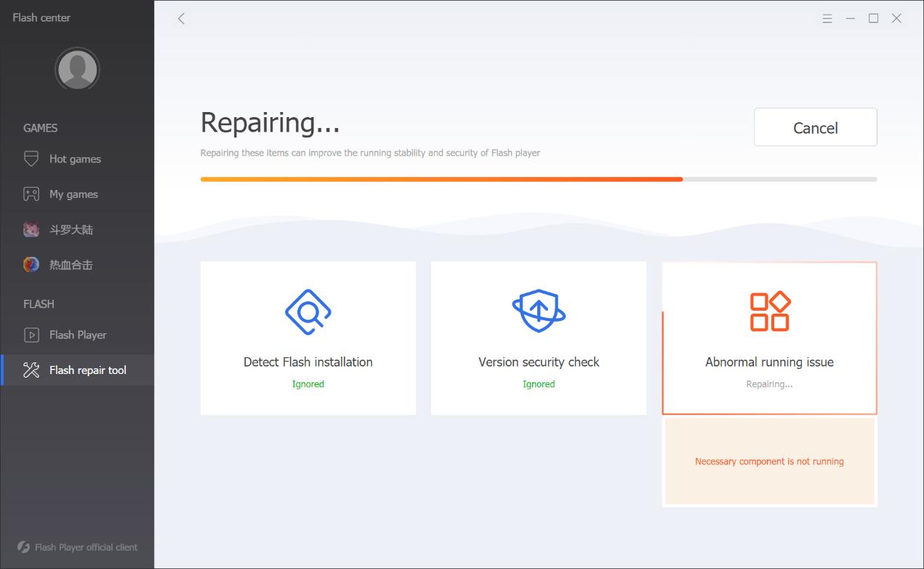Click the Hot games shield icon
924x569 pixels.
point(31,159)
